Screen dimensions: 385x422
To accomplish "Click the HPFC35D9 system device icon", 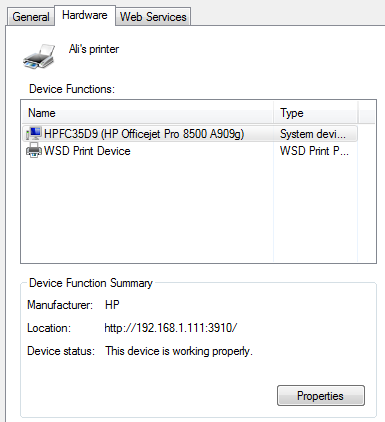I will pyautogui.click(x=34, y=134).
